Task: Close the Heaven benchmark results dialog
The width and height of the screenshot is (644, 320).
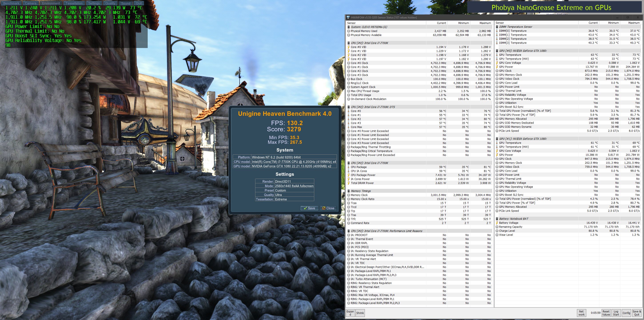Action: 328,208
